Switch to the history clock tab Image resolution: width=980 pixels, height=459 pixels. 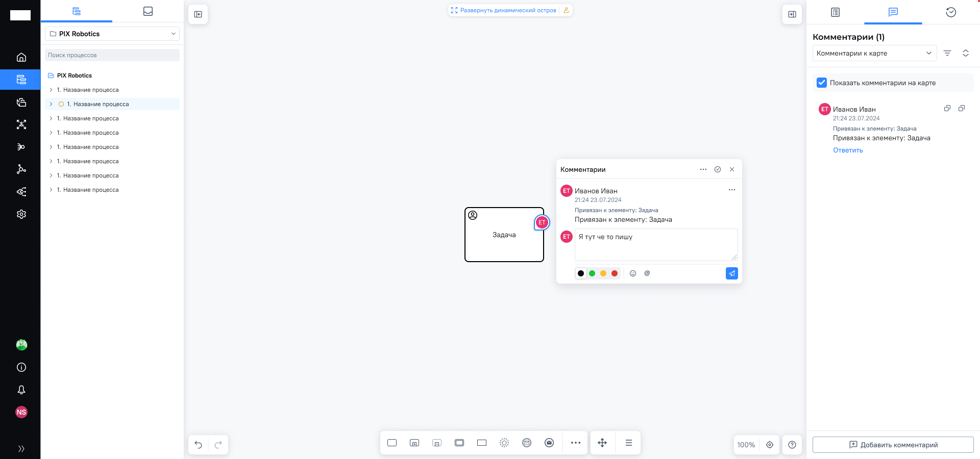point(950,12)
